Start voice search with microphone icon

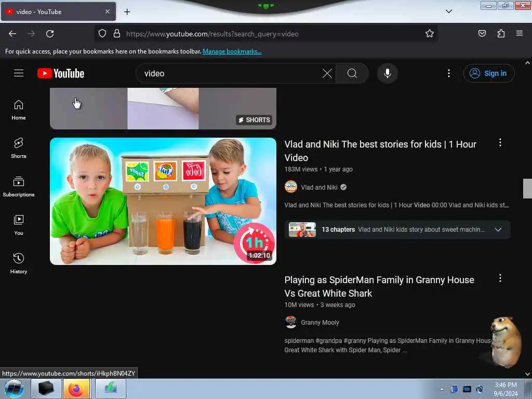click(388, 73)
